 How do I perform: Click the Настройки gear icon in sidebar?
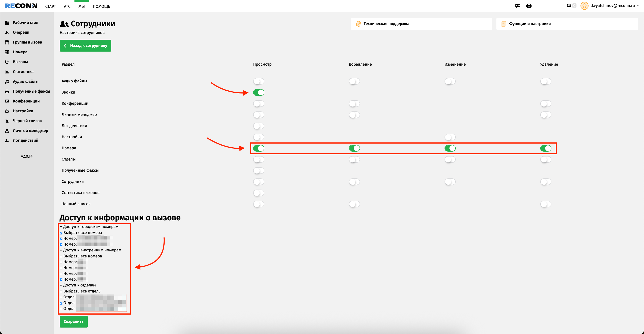[x=7, y=111]
